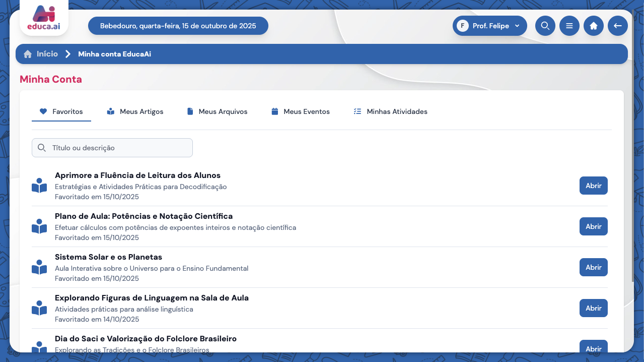The image size is (644, 362).
Task: Click the book icon beside Plano de Aula
Action: tap(39, 226)
